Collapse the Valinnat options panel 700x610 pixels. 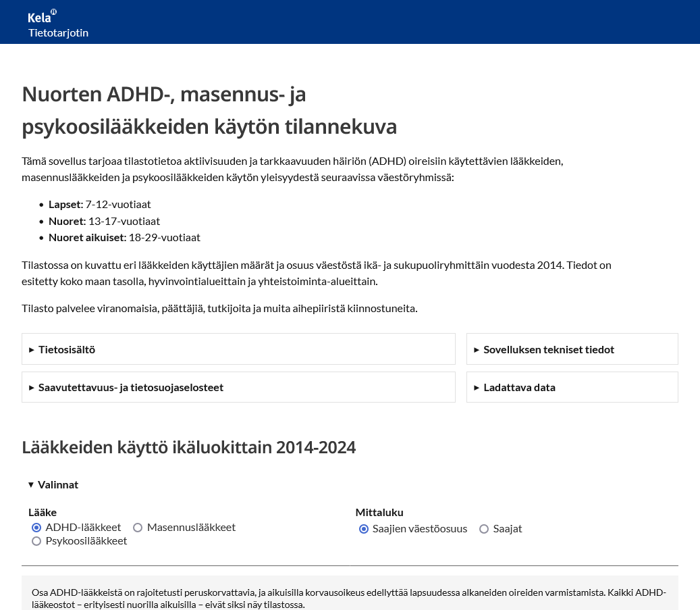click(x=53, y=484)
